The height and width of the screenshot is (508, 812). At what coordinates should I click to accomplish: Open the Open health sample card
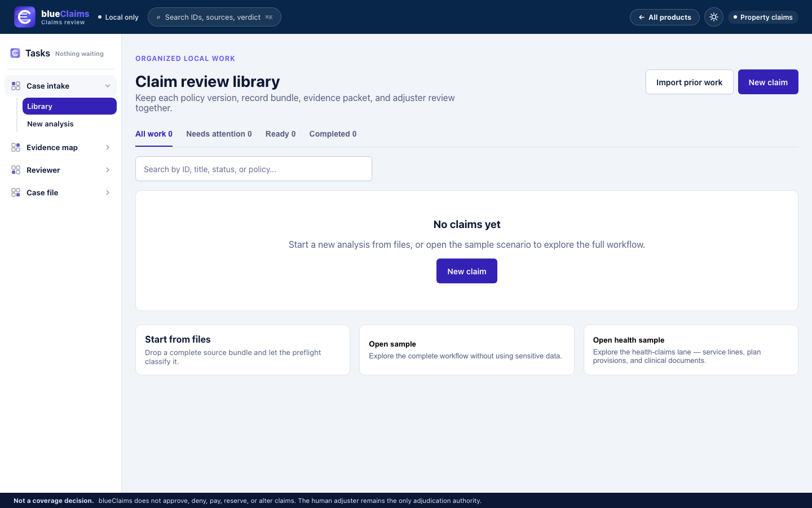(691, 350)
